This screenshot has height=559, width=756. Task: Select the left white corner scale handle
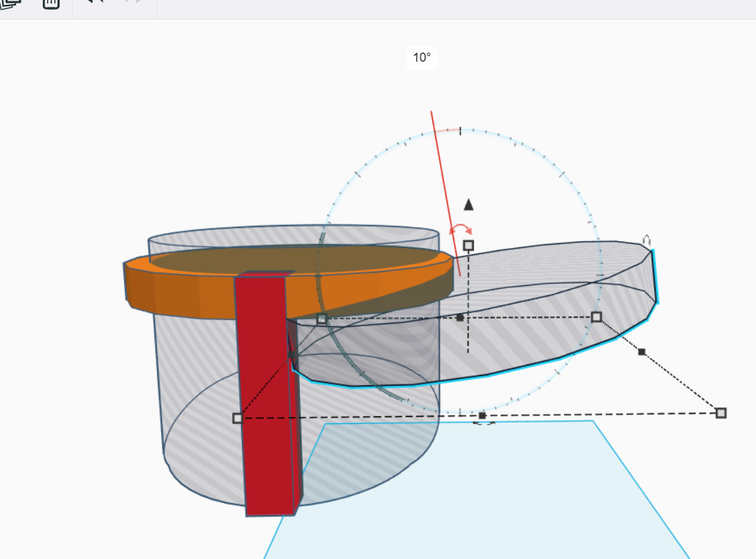[239, 418]
